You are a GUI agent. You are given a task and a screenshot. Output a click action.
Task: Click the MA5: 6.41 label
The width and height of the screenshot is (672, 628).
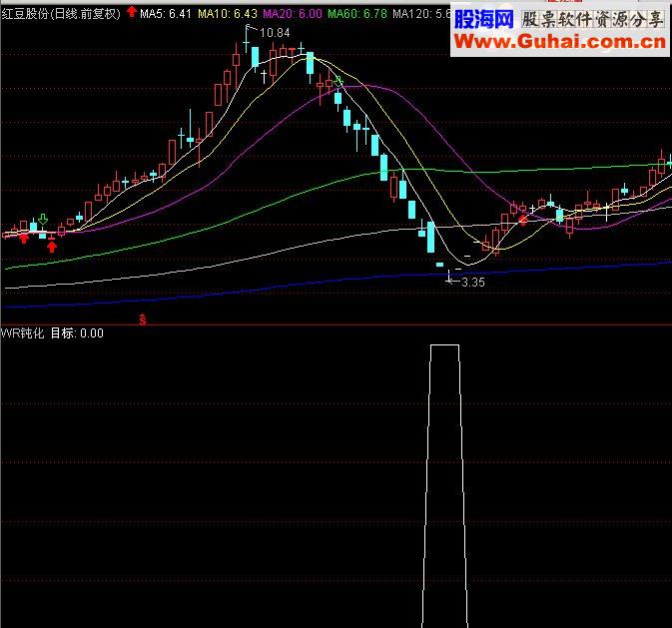(x=166, y=14)
